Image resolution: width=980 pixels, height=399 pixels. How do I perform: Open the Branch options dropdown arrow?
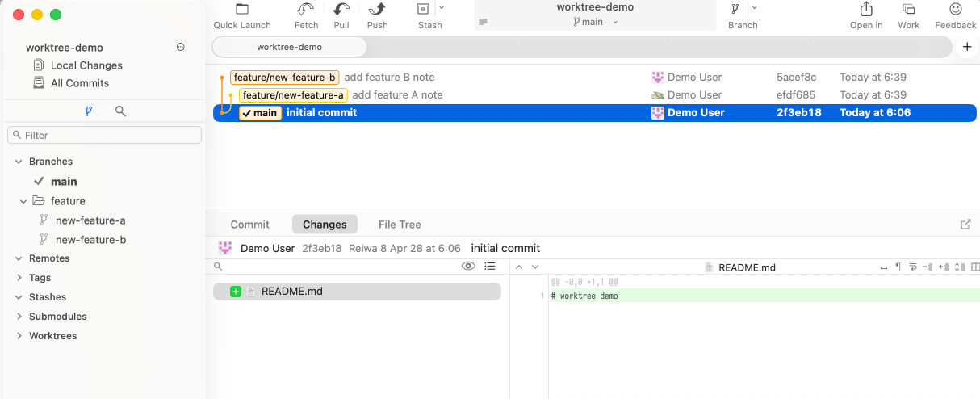pyautogui.click(x=754, y=7)
